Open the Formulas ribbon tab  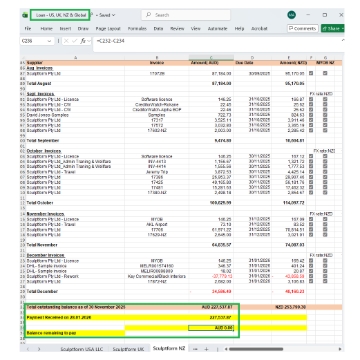click(137, 29)
